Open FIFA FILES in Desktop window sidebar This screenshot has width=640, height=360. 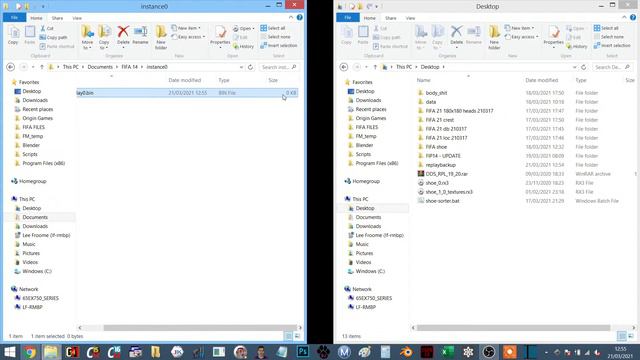(x=367, y=127)
